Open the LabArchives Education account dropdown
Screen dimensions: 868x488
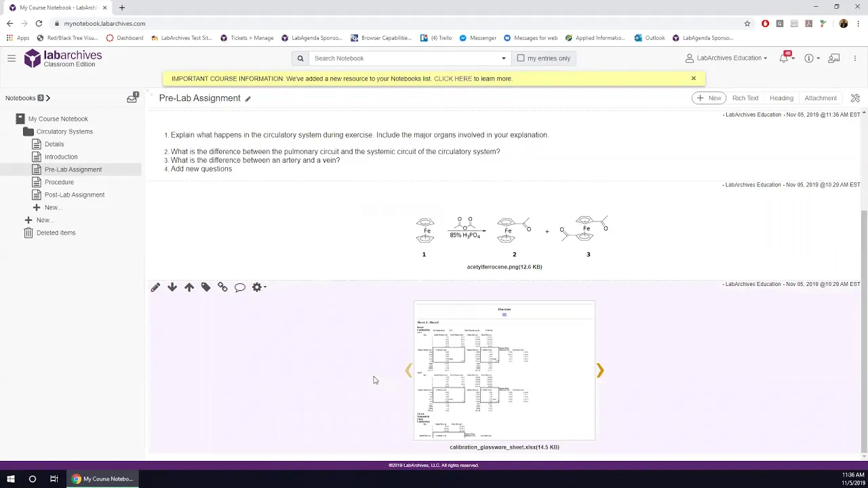pos(726,58)
